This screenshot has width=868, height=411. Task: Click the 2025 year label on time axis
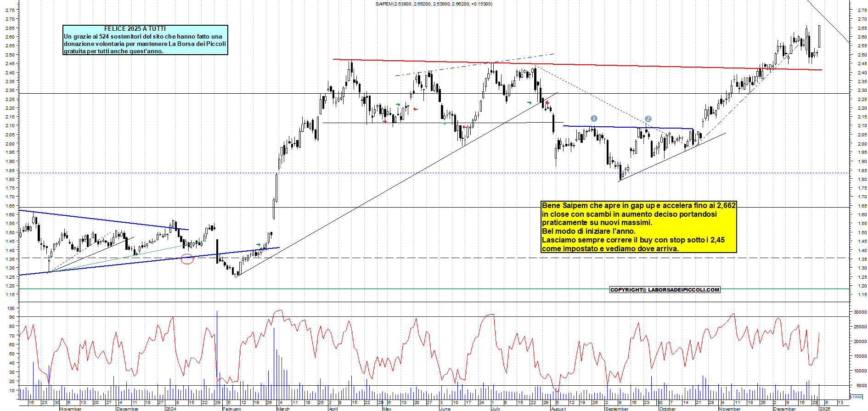click(x=825, y=409)
